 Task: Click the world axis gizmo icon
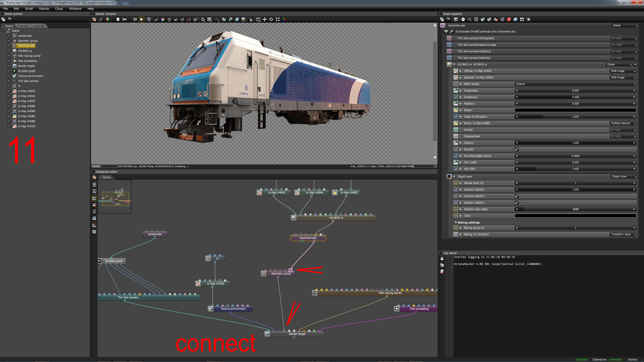click(x=284, y=19)
